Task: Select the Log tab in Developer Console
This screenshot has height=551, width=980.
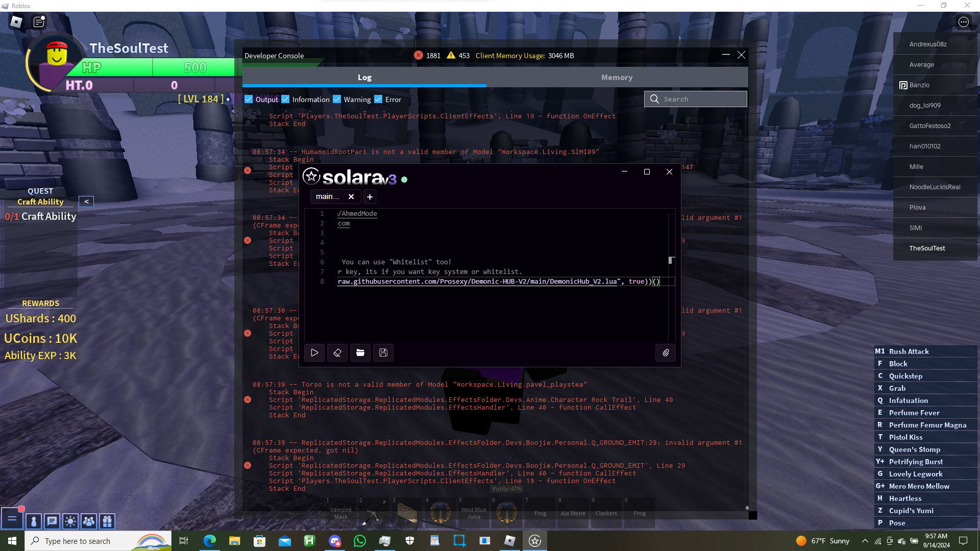Action: point(364,78)
